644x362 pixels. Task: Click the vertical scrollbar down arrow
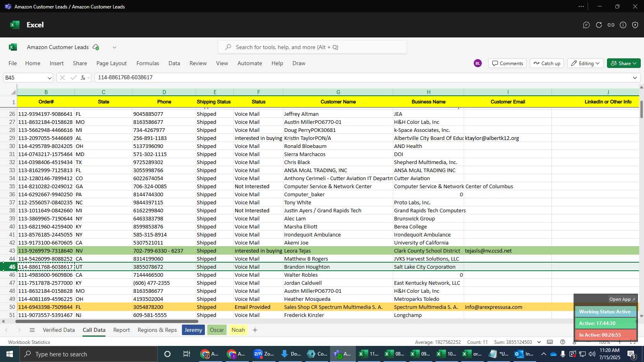click(x=641, y=316)
